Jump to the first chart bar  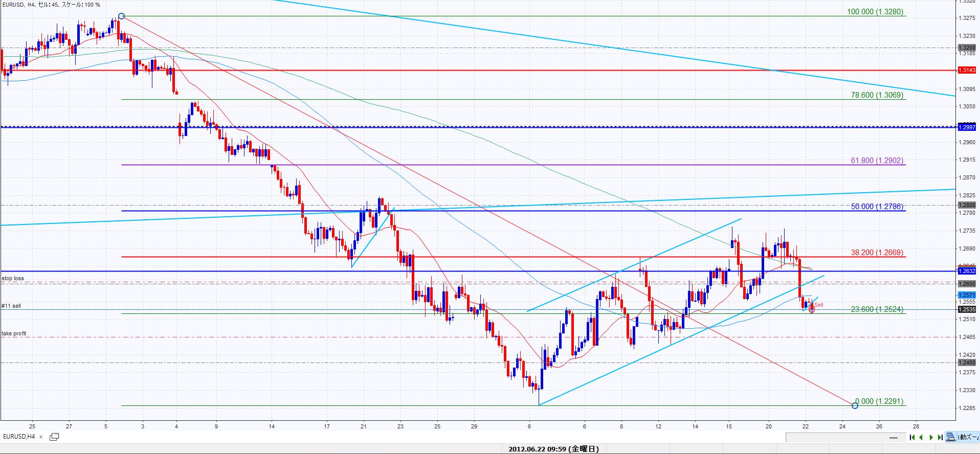[912, 437]
